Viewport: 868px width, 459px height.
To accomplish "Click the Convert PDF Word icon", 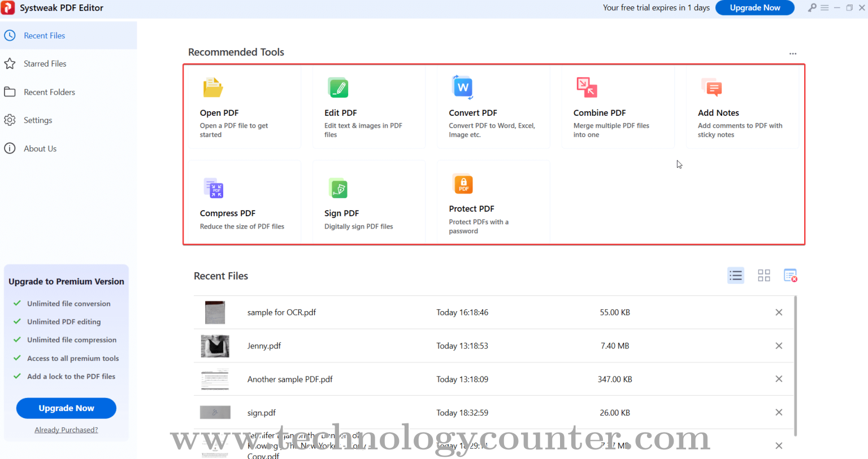I will click(x=463, y=87).
